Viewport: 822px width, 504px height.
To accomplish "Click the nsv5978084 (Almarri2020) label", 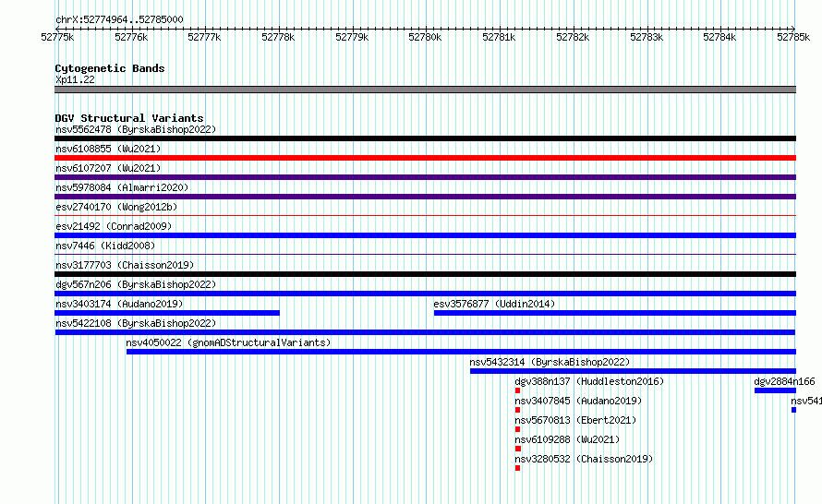I will pyautogui.click(x=122, y=187).
